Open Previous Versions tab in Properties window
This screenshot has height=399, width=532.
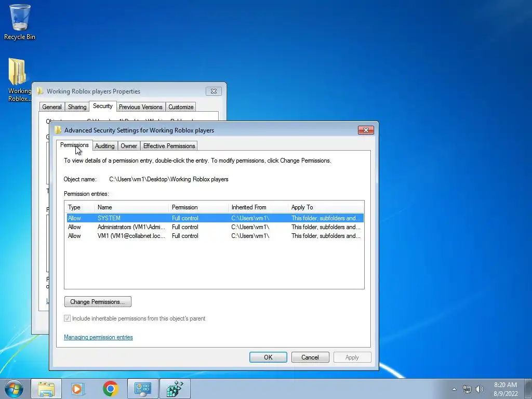coord(140,107)
